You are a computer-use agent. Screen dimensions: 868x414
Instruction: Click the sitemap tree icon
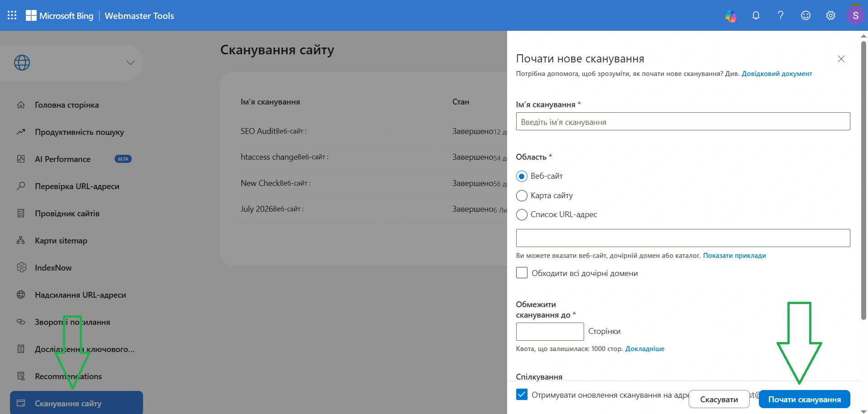click(21, 240)
